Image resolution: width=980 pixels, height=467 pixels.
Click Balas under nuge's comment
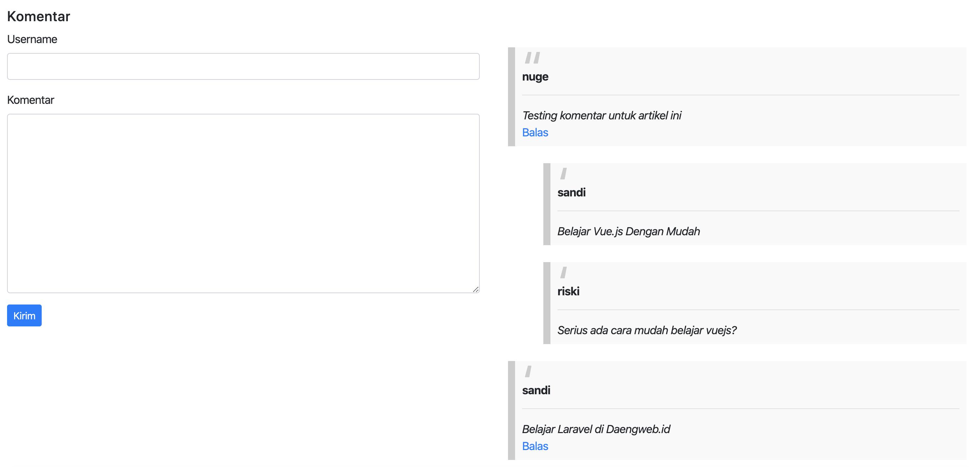click(x=535, y=132)
